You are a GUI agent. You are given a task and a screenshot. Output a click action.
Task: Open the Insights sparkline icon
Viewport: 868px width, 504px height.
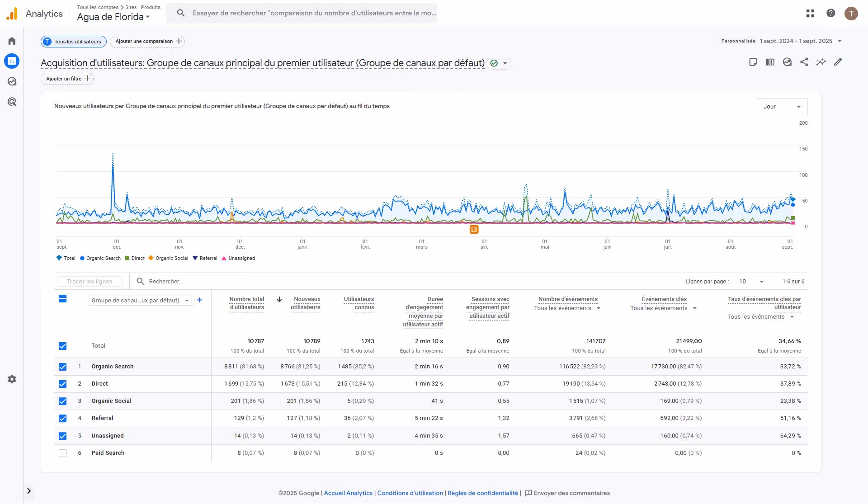pyautogui.click(x=821, y=62)
